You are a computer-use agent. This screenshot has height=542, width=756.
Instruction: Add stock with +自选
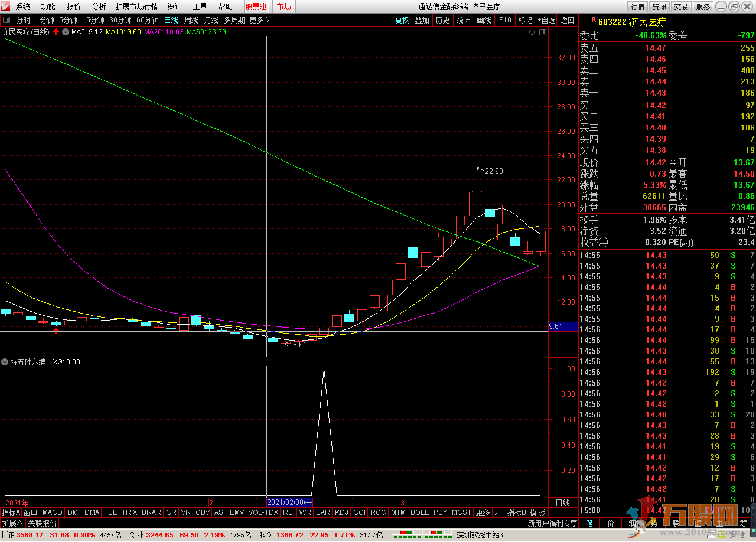tap(546, 20)
